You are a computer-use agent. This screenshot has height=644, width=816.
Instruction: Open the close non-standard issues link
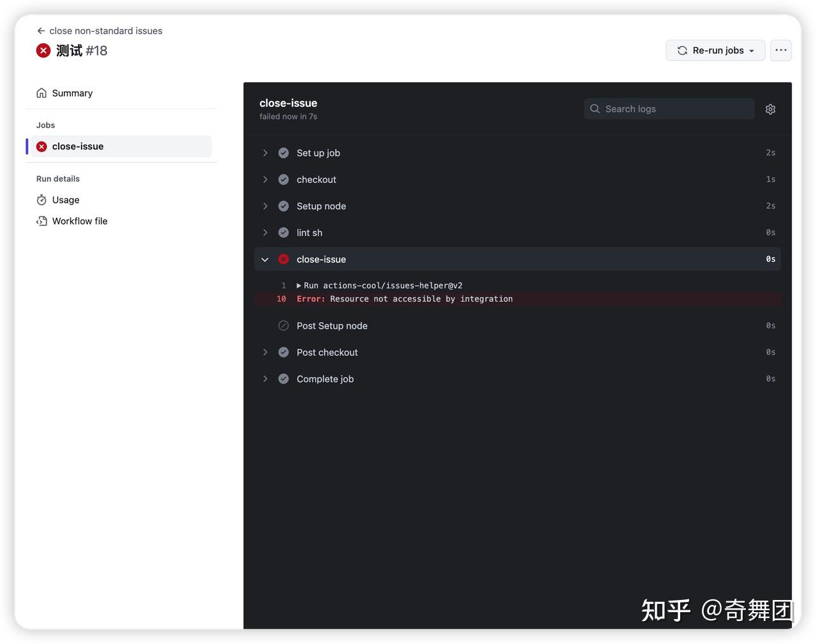click(x=106, y=30)
